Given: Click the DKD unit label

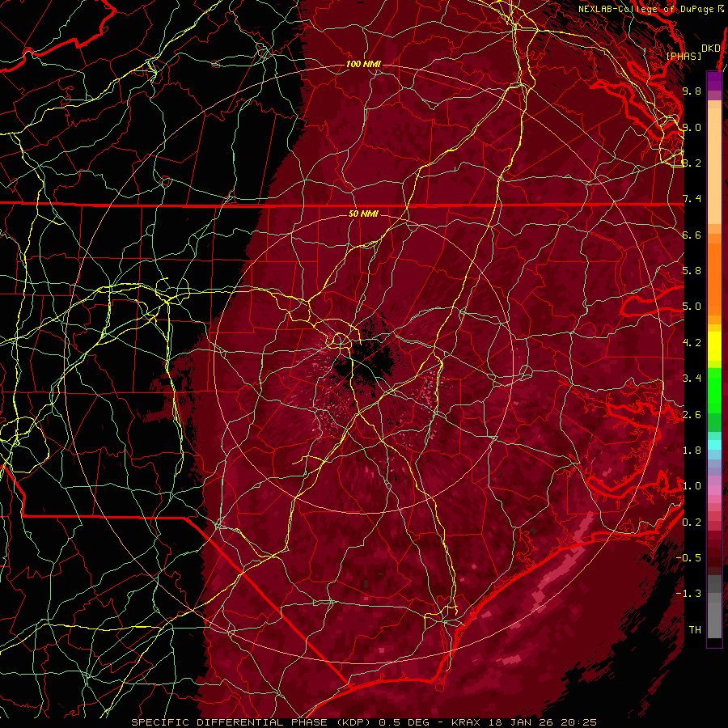Looking at the screenshot, I should click(x=710, y=49).
